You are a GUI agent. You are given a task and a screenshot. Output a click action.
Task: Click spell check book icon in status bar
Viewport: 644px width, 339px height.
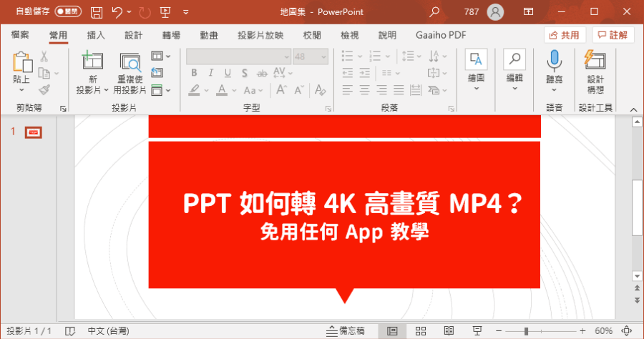point(70,331)
